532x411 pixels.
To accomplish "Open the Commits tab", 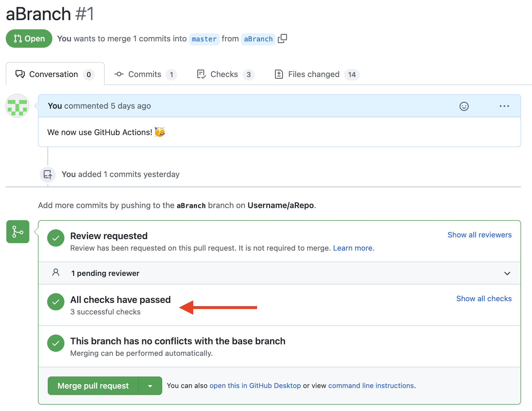I will tap(146, 74).
